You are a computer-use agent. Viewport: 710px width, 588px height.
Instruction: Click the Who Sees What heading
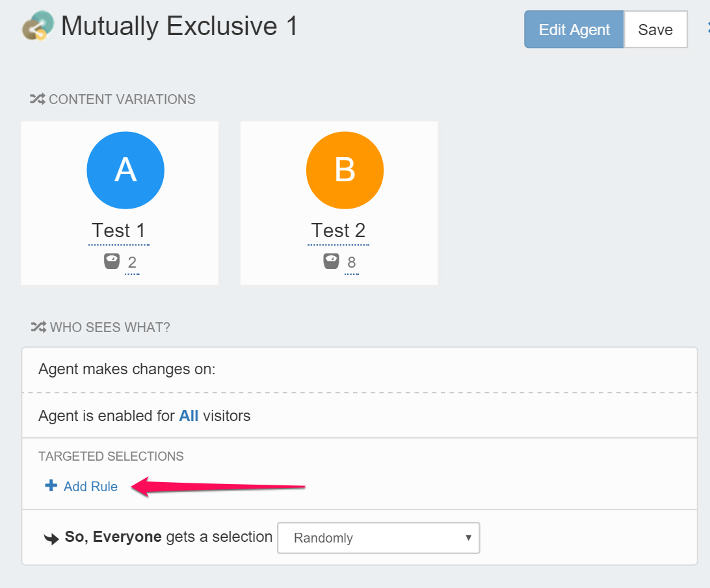tap(110, 327)
